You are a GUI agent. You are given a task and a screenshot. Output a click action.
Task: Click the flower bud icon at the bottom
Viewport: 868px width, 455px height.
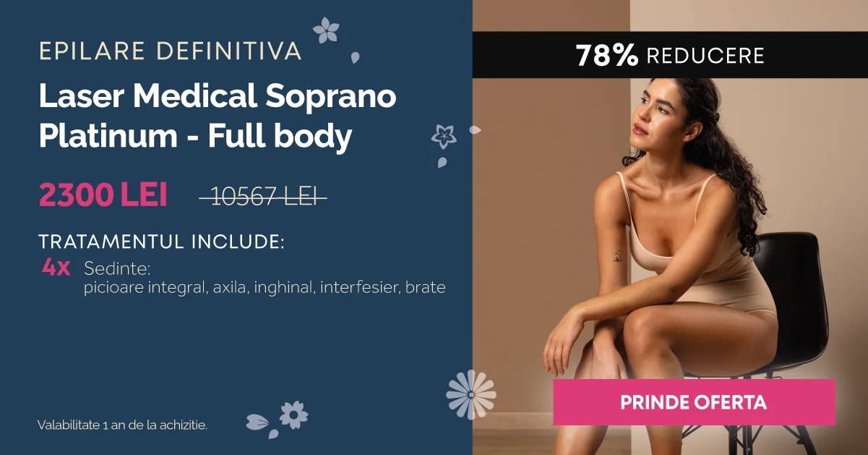tap(257, 422)
